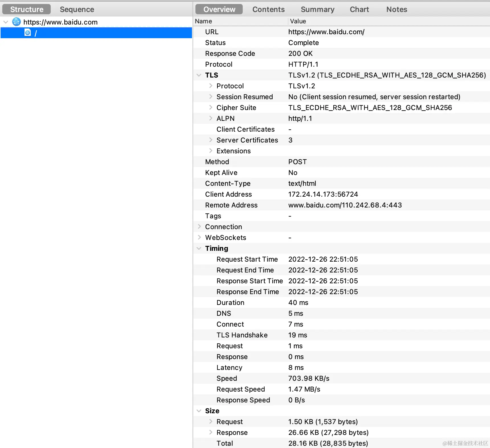Image resolution: width=490 pixels, height=448 pixels.
Task: Switch to the Sequence view tab
Action: pyautogui.click(x=77, y=9)
